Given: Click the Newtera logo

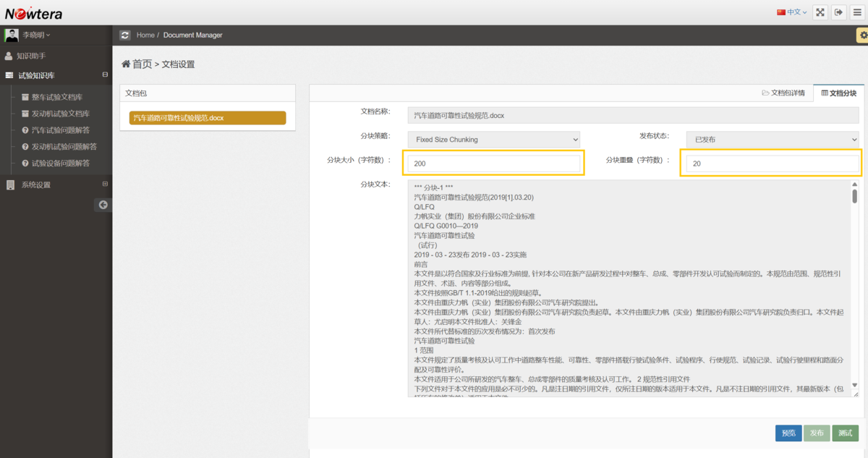Looking at the screenshot, I should coord(33,12).
